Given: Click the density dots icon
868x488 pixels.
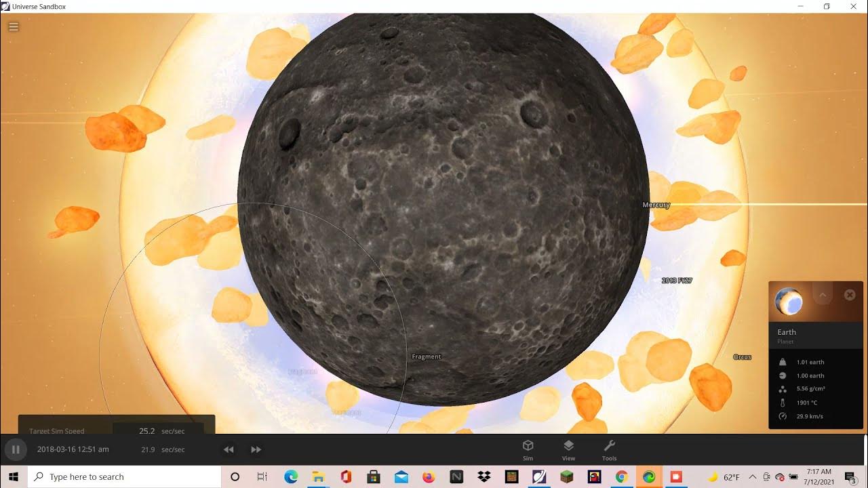Looking at the screenshot, I should [783, 389].
